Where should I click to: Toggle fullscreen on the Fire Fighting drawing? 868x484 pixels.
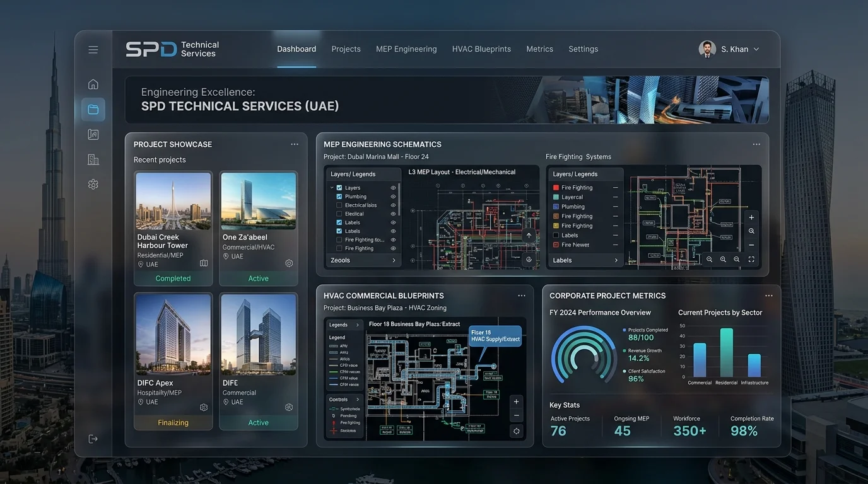(x=751, y=260)
